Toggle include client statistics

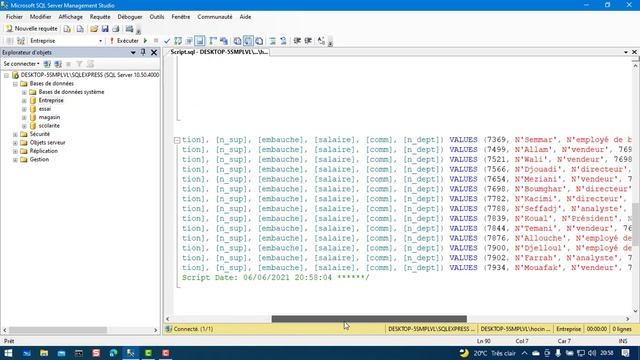pyautogui.click(x=224, y=41)
